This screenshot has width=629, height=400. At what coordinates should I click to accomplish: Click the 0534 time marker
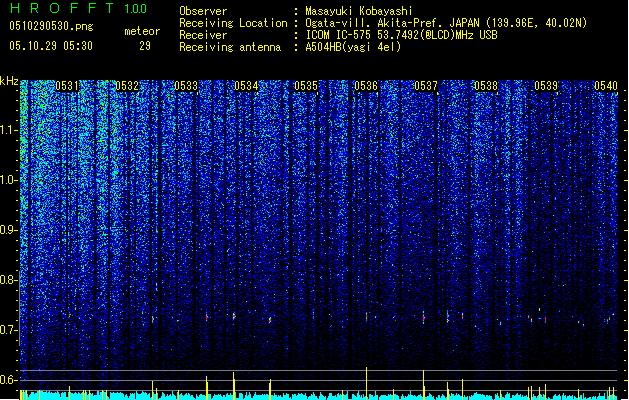pos(246,86)
